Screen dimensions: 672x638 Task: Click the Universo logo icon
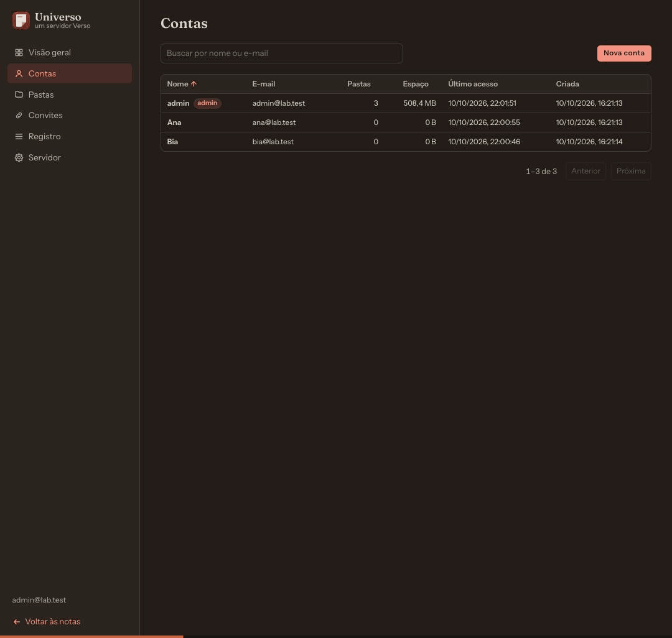click(21, 20)
